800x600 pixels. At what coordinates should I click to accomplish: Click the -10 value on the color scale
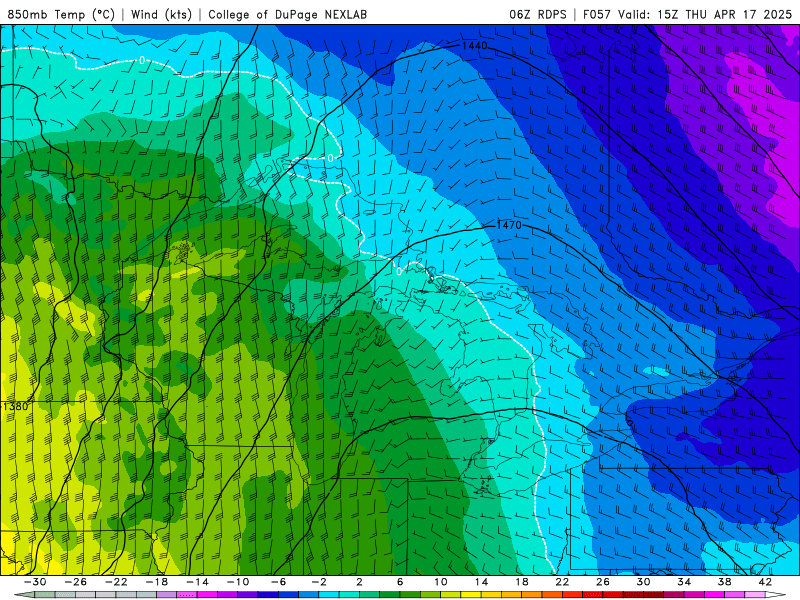(238, 582)
